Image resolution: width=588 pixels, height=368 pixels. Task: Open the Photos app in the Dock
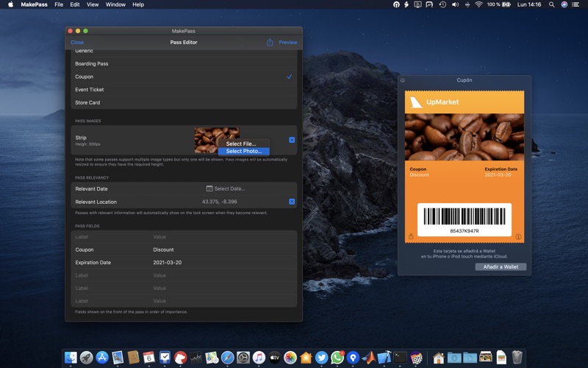pos(290,358)
